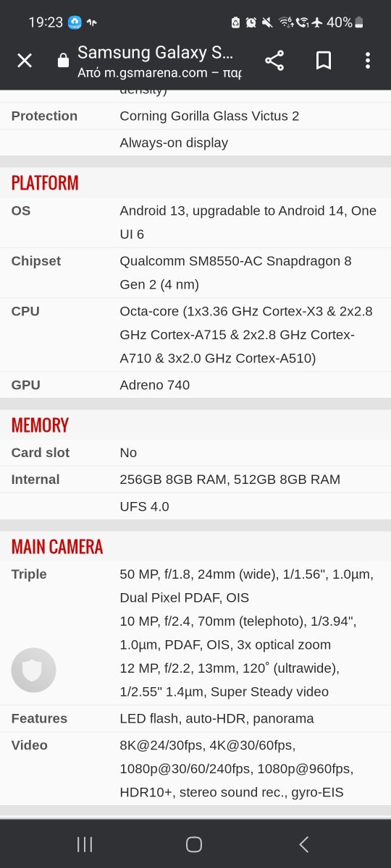Select the CPU spec label
Image resolution: width=391 pixels, height=868 pixels.
[x=25, y=311]
